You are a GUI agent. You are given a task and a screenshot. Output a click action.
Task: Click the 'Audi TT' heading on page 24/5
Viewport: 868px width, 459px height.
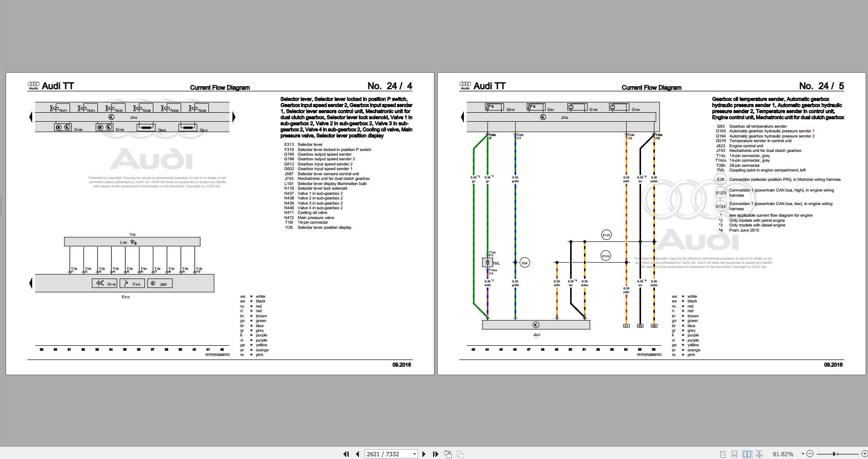489,86
